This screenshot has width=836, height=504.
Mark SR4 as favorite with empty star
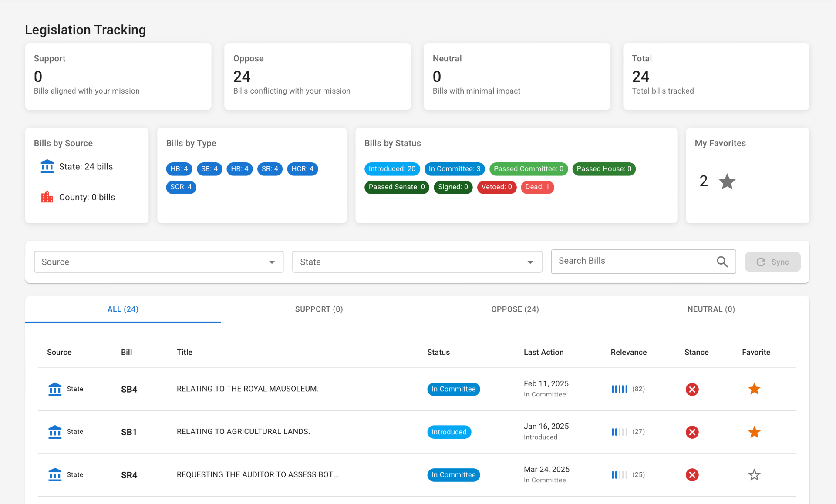754,475
